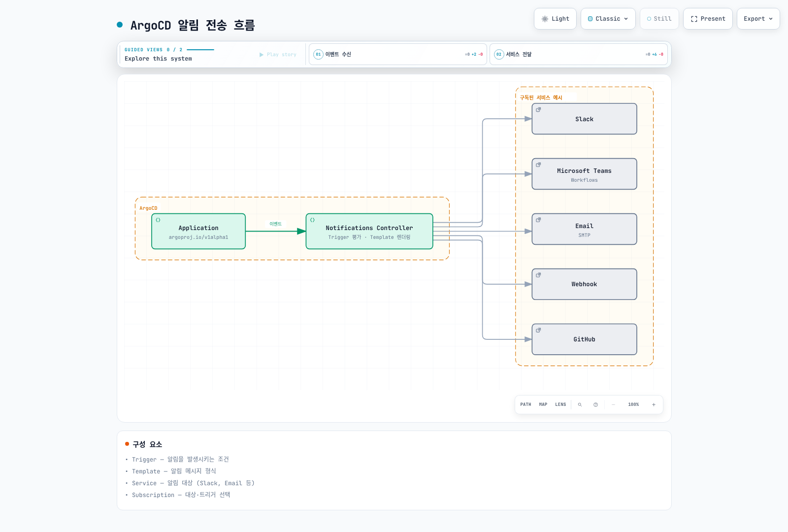Click the Classic dropdown chevron

click(x=626, y=19)
